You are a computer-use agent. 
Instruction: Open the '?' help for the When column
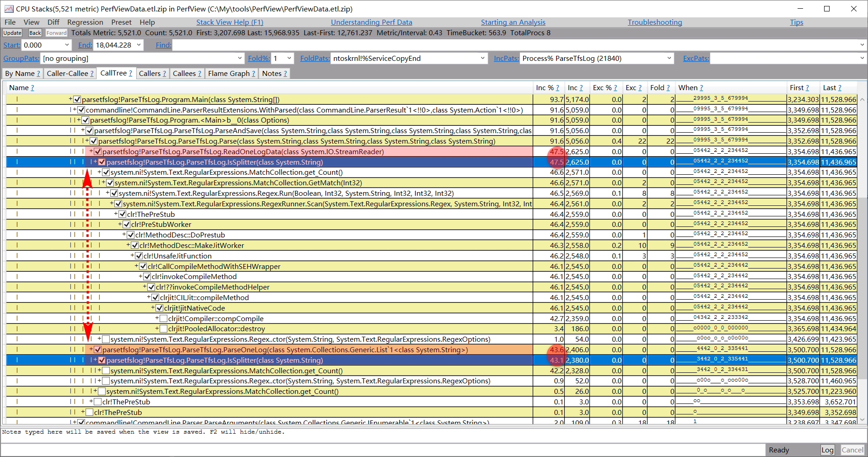point(701,88)
